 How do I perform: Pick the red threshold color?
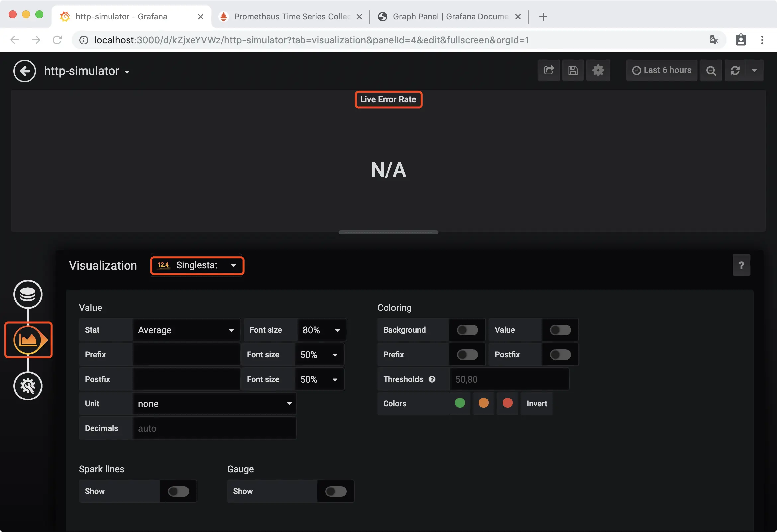[x=507, y=403]
